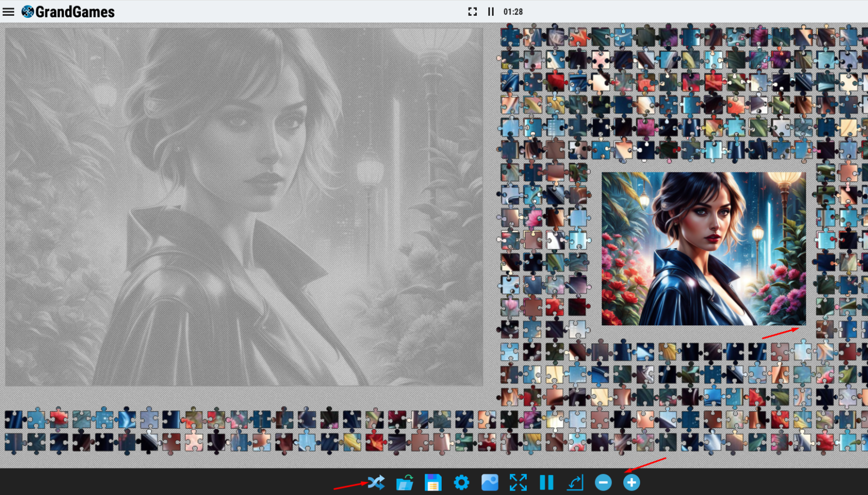Open a saved puzzle with folder icon
Viewport: 868px width, 495px height.
click(405, 483)
